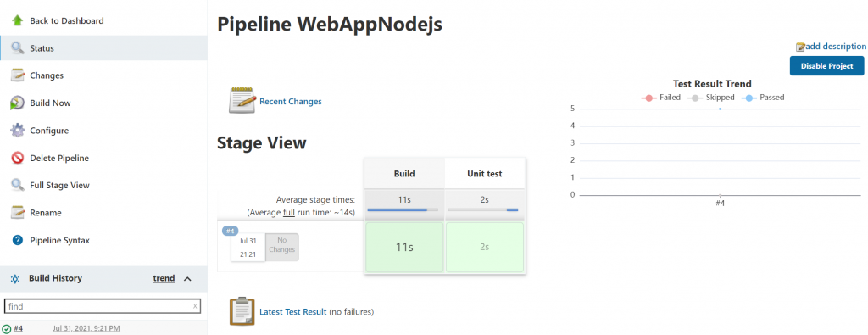This screenshot has width=868, height=335.
Task: Click the add description edit icon
Action: coord(800,47)
